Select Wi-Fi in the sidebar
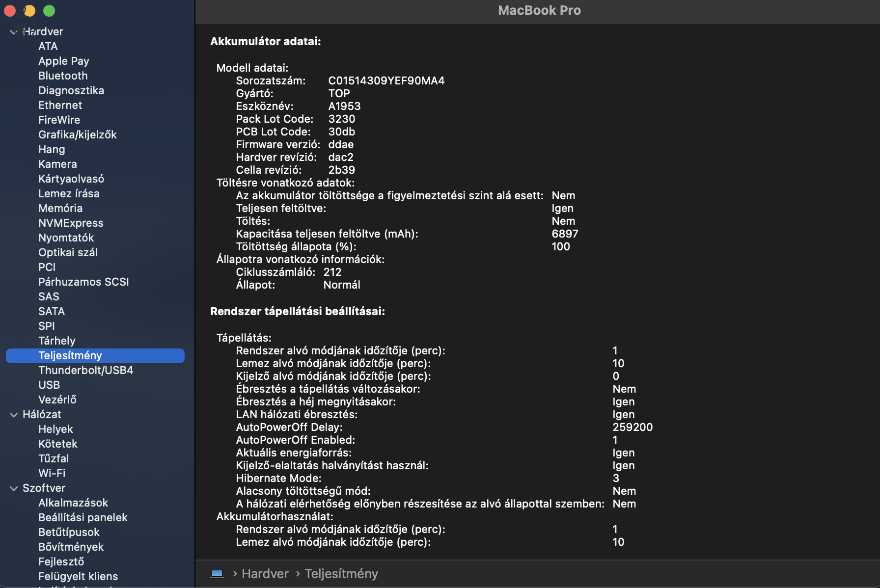Viewport: 880px width, 588px height. click(x=52, y=473)
